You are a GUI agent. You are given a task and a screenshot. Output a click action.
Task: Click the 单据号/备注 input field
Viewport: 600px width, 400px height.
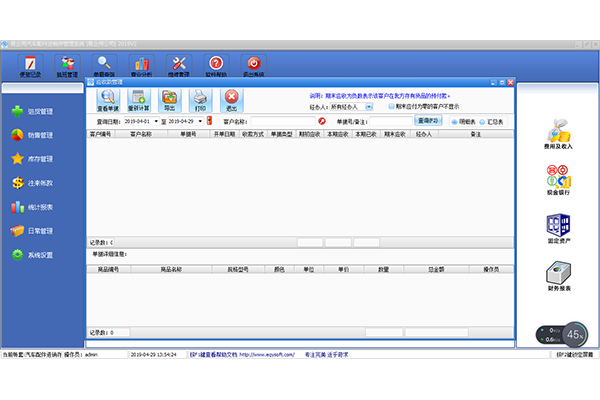(391, 122)
